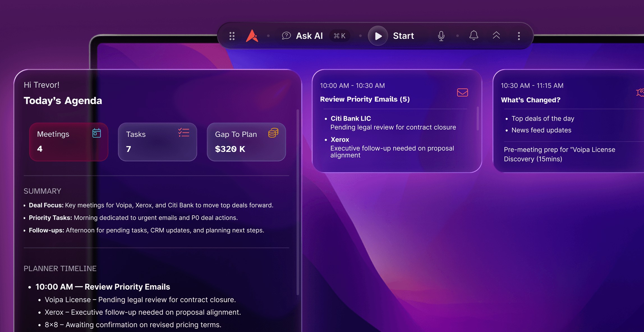
Task: Click the drag handle dots in toolbar
Action: [x=232, y=36]
